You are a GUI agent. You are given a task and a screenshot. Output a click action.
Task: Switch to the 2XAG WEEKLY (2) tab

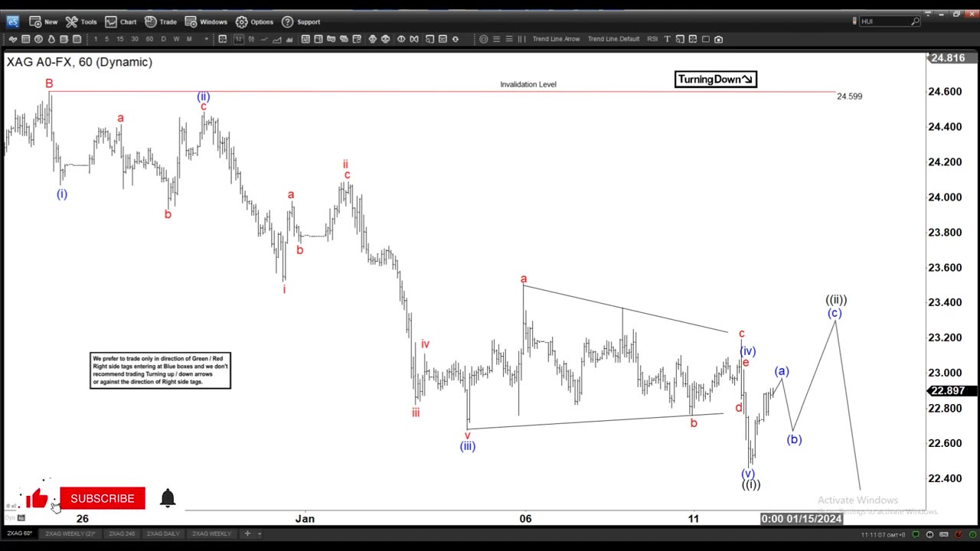coord(70,533)
